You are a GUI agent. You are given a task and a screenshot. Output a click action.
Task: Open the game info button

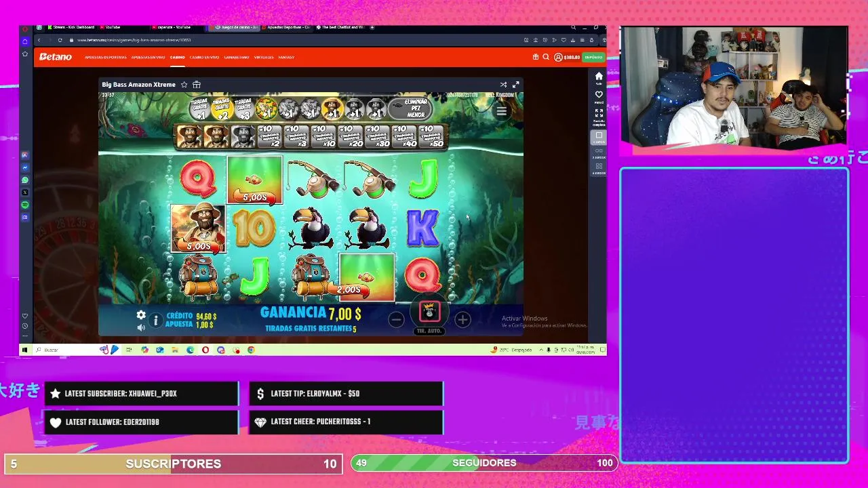pos(155,321)
